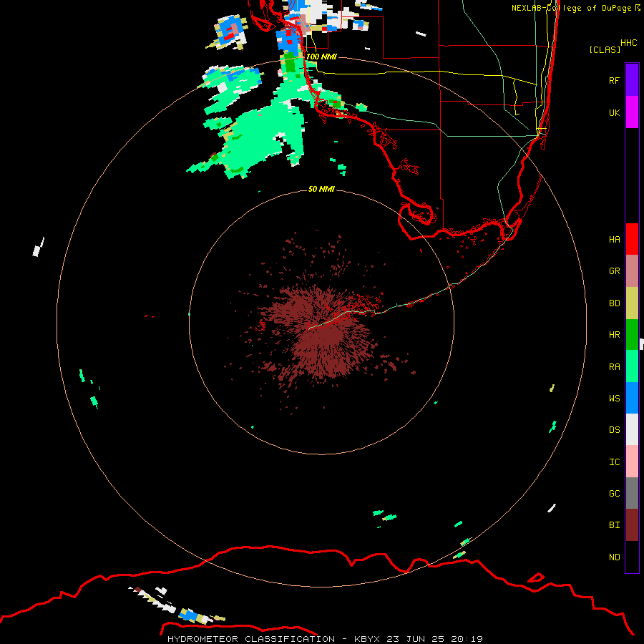This screenshot has height=644, width=644.
Task: Select the GR dusty pink legend swatch
Action: tap(632, 270)
